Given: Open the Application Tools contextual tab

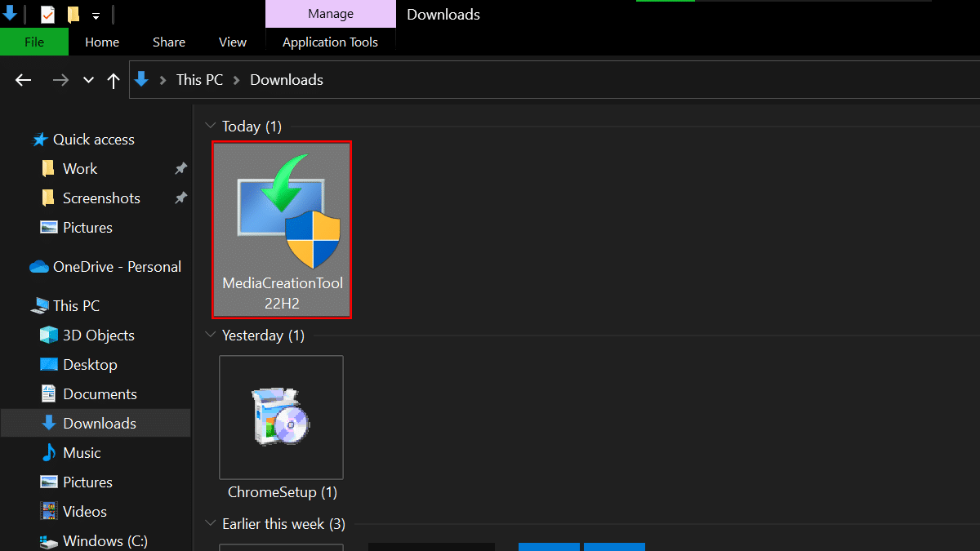Looking at the screenshot, I should [330, 42].
